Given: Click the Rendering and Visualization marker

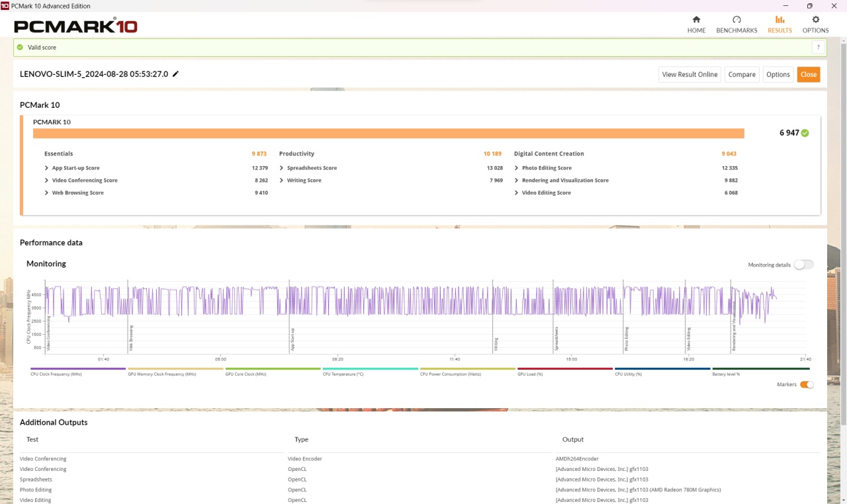Looking at the screenshot, I should (x=734, y=326).
